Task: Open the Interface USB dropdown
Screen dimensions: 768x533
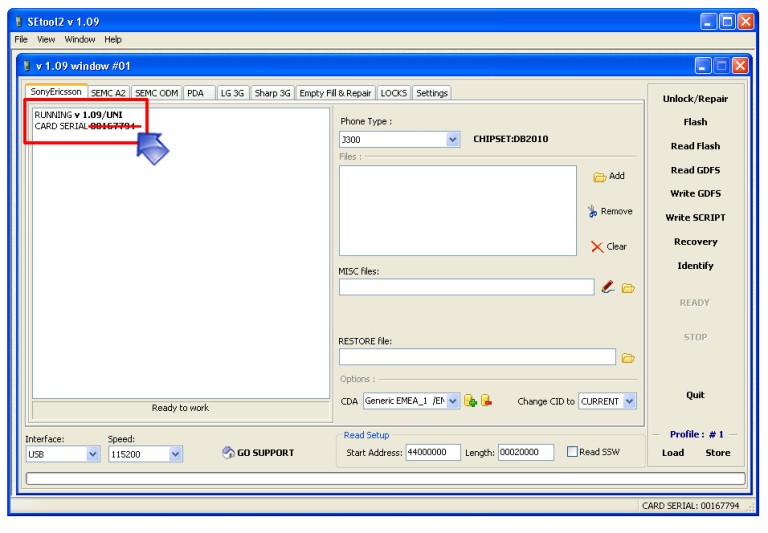Action: 93,454
